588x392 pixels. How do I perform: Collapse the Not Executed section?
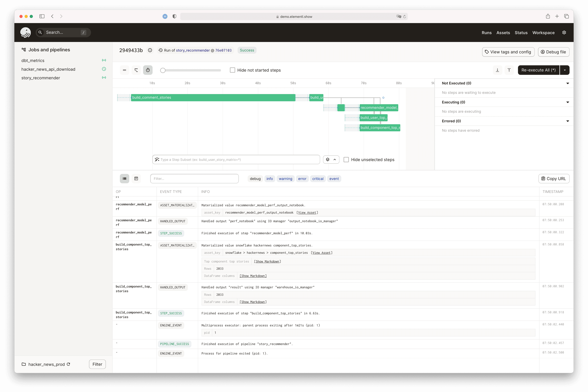[x=567, y=83]
